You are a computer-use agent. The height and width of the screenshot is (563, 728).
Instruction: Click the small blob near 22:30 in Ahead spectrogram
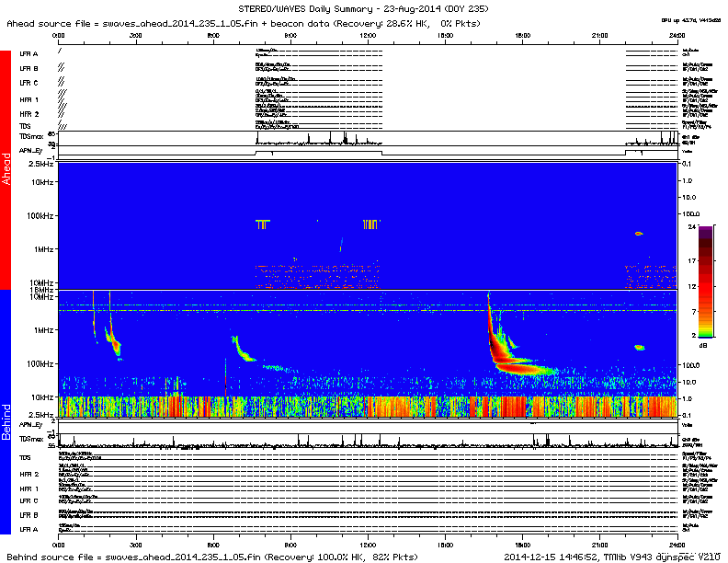pyautogui.click(x=639, y=234)
